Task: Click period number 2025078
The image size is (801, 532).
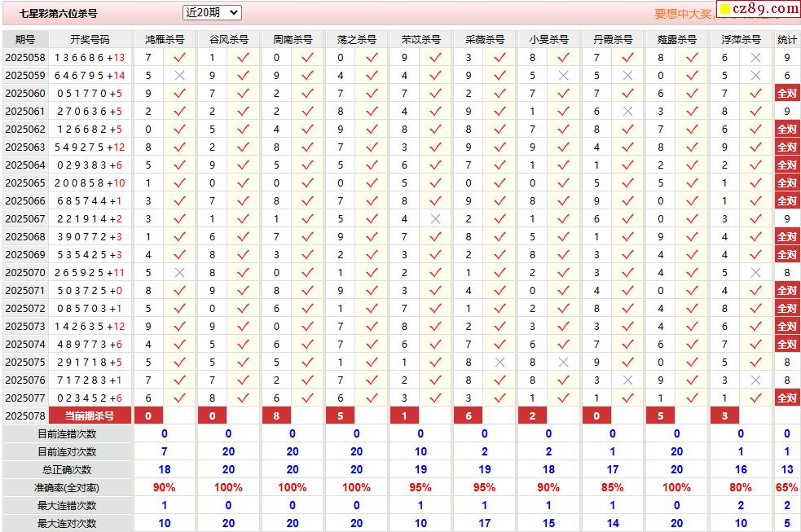Action: (25, 416)
